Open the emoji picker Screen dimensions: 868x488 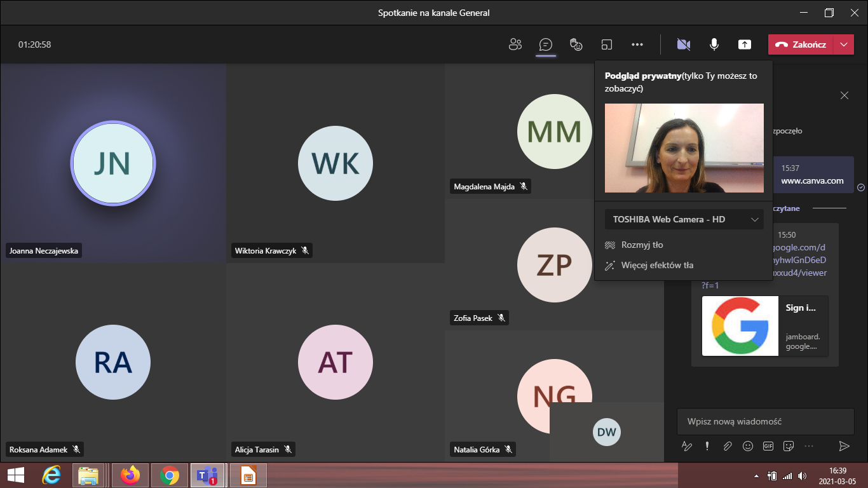coord(748,446)
